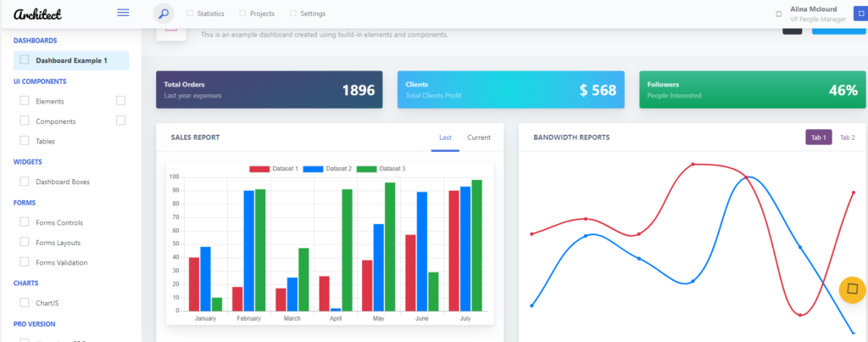Image resolution: width=868 pixels, height=342 pixels.
Task: Click the Total Orders 1896 card
Action: pyautogui.click(x=269, y=89)
